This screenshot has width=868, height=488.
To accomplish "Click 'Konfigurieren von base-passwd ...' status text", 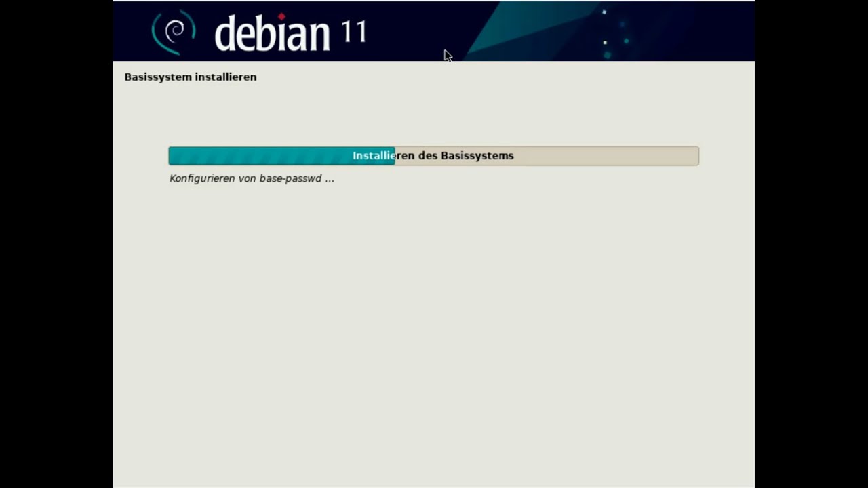I will (x=252, y=178).
